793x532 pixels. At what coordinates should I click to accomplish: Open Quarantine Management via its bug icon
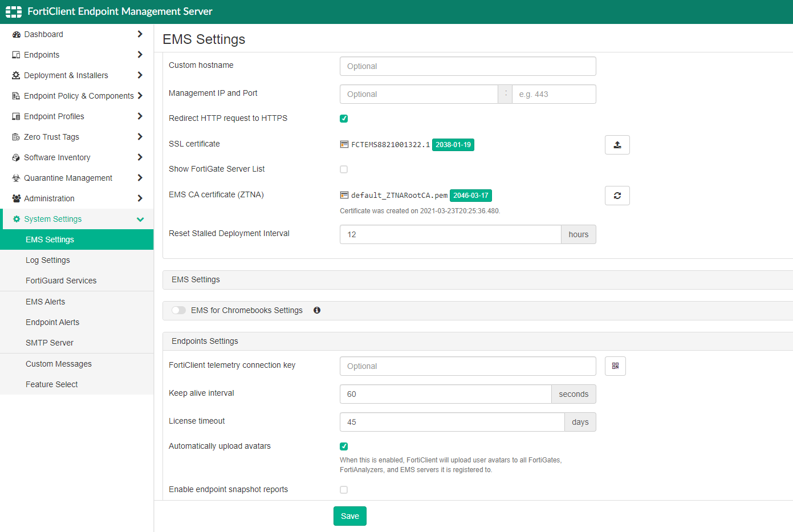coord(16,178)
